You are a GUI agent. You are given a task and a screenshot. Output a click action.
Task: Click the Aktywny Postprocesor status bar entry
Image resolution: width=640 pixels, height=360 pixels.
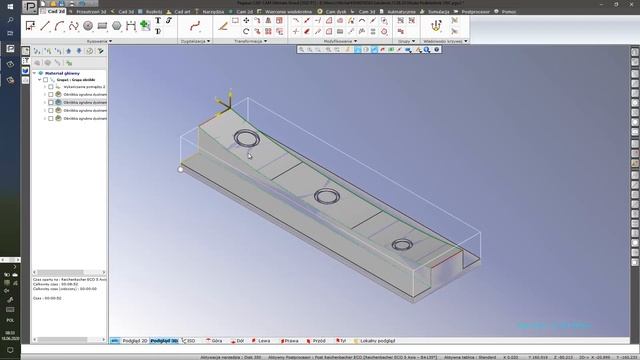[352, 357]
